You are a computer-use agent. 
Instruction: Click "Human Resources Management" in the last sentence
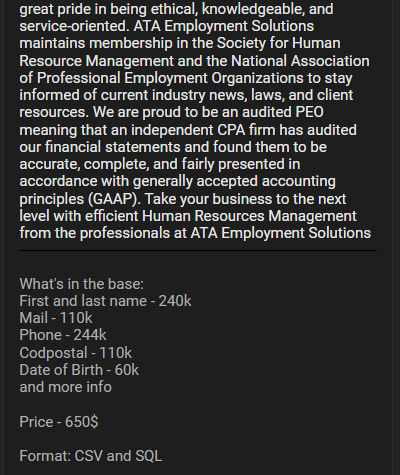pos(249,216)
